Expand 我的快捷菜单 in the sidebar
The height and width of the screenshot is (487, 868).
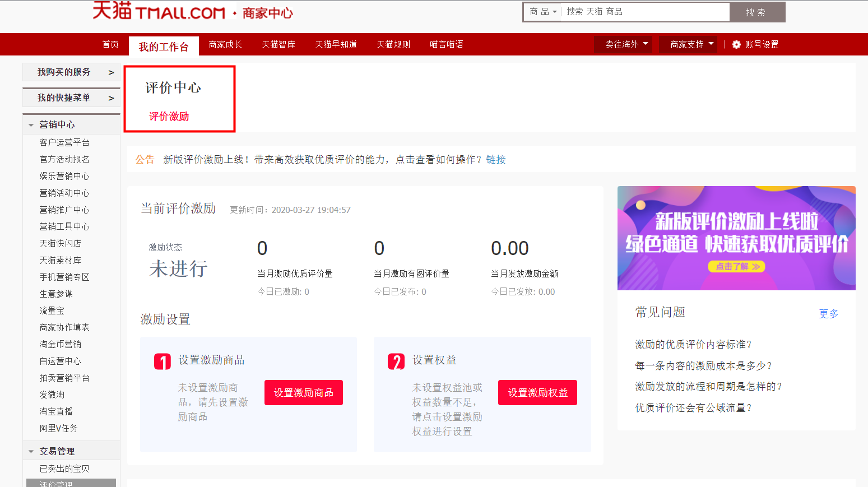pyautogui.click(x=71, y=98)
